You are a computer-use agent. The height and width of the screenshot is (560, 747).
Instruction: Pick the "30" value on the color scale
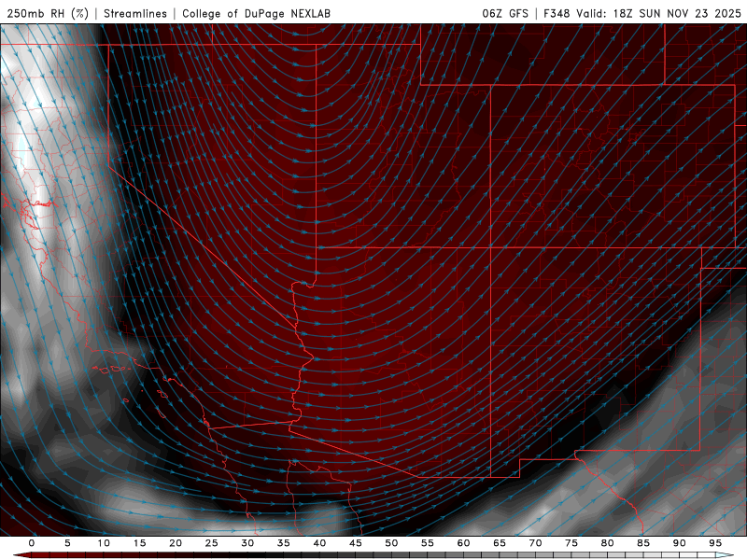[247, 543]
